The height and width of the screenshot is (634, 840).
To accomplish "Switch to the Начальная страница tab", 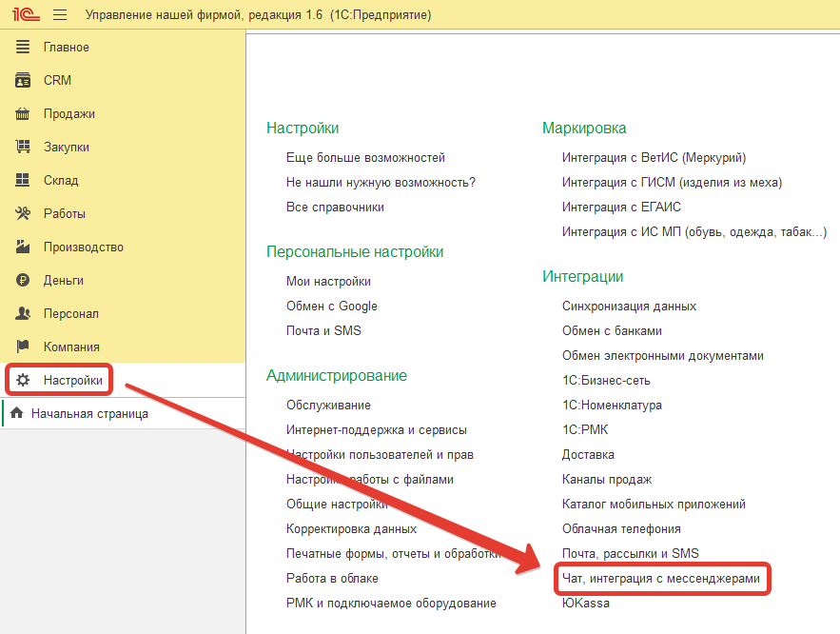I will coord(89,414).
